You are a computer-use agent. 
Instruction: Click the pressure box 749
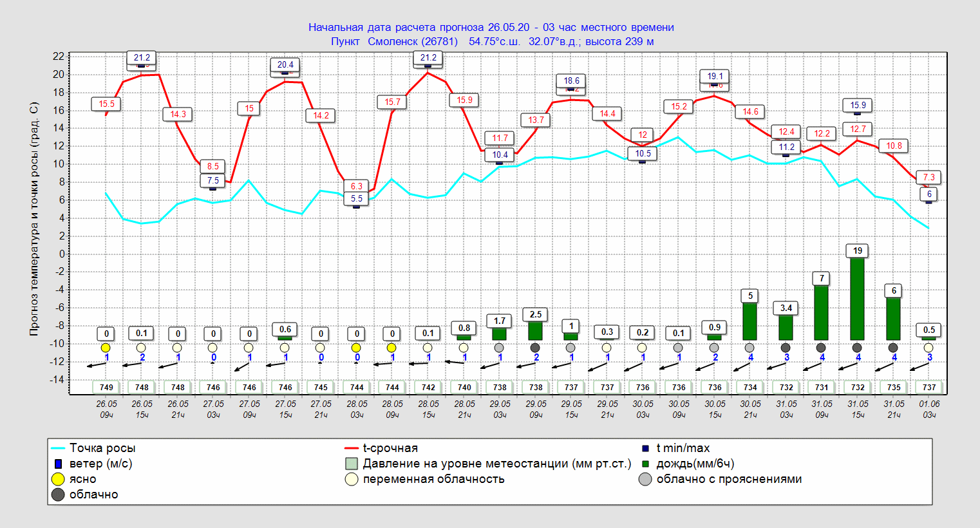click(x=106, y=388)
